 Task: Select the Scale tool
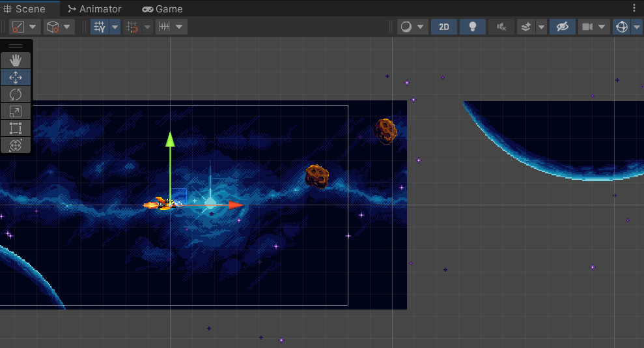click(x=16, y=111)
